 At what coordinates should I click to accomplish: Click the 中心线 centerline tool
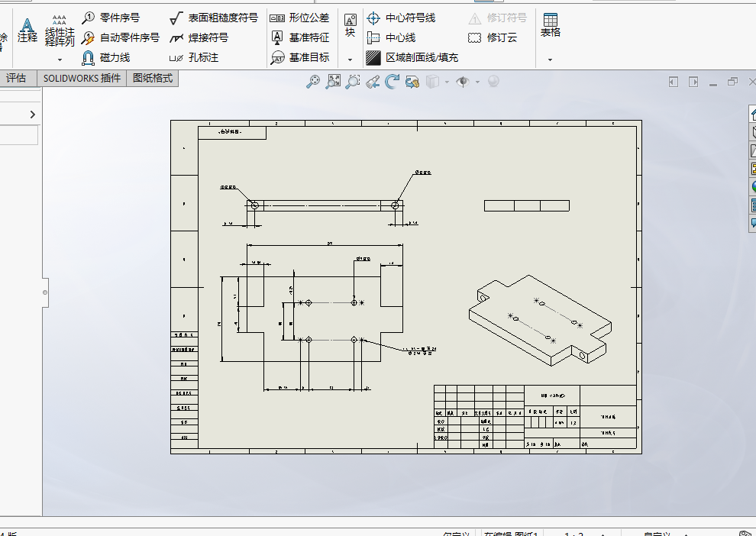point(391,37)
